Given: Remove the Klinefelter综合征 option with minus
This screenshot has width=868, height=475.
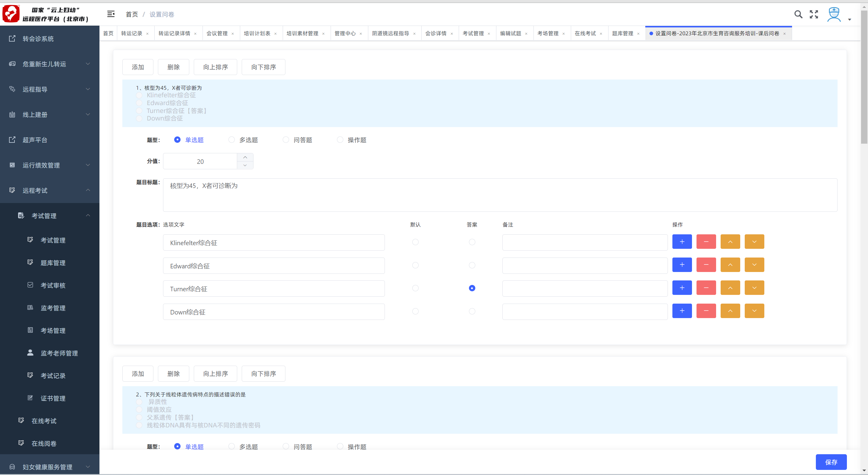Looking at the screenshot, I should 706,242.
